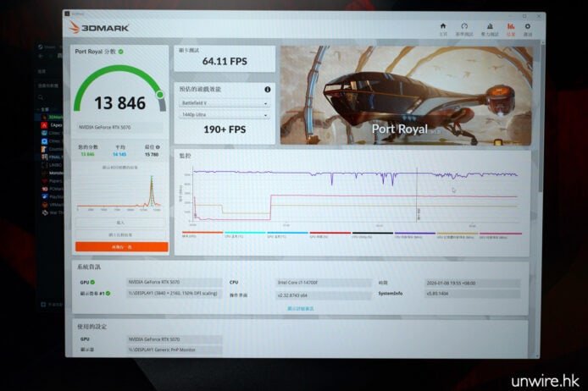Click the 13 846 Port Royal score

click(x=119, y=103)
